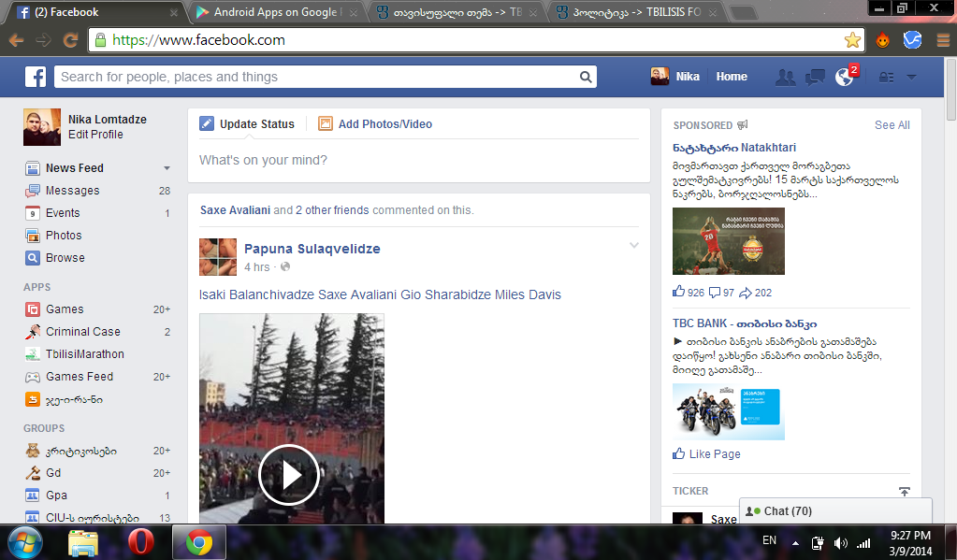Open the 4 hrs post timestamp
Screen dimensions: 957x560
(257, 267)
